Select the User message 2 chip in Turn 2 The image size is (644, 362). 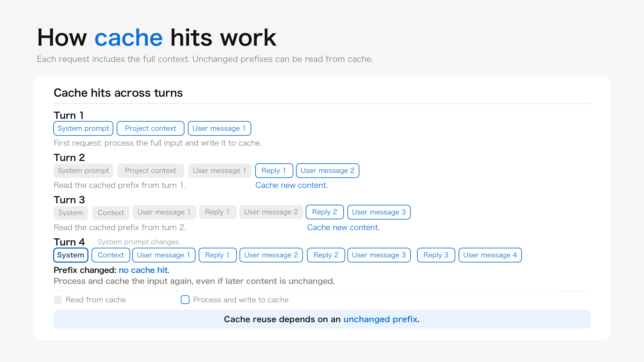(328, 171)
